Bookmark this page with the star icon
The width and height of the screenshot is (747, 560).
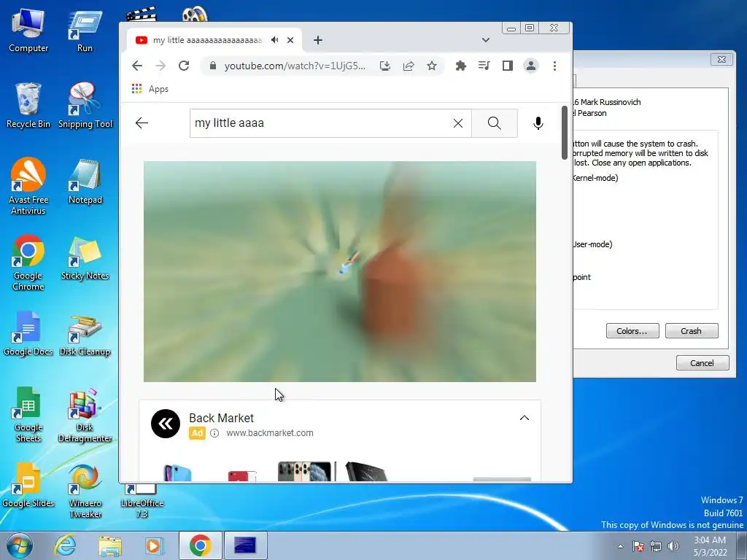(432, 66)
